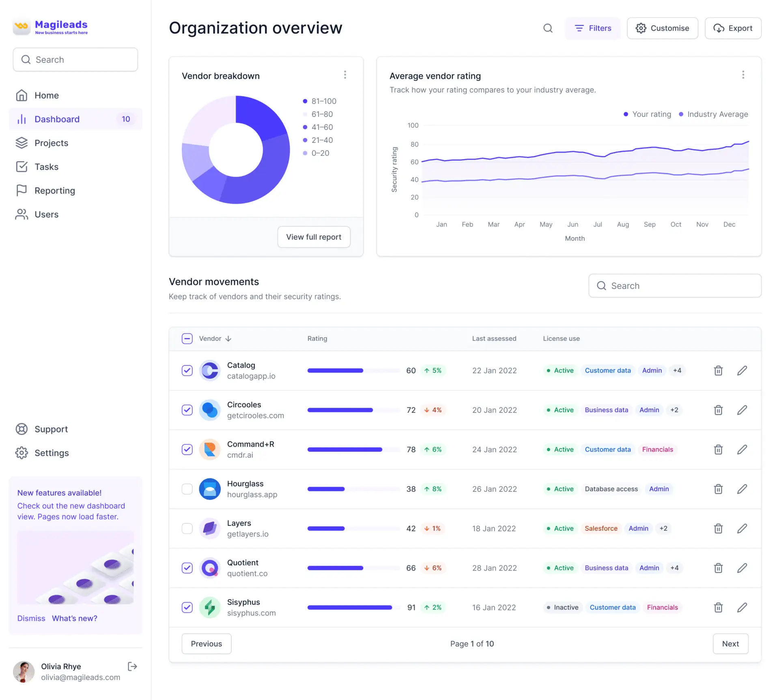The height and width of the screenshot is (700, 779).
Task: Click the Export button
Action: point(733,28)
